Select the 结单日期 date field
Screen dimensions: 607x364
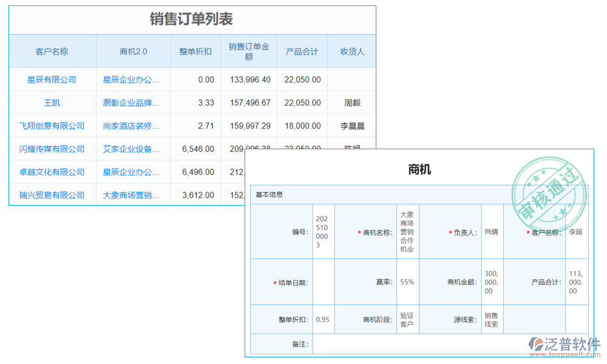[x=324, y=281]
